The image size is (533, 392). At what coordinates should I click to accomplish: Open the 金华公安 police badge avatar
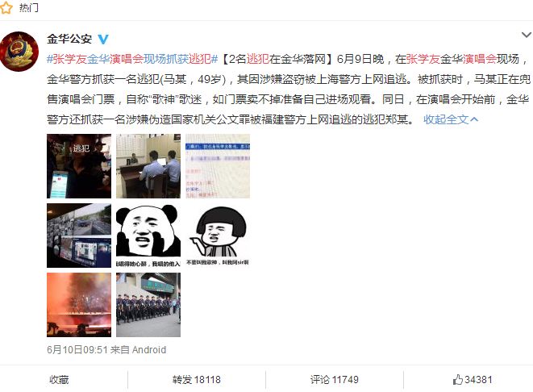pyautogui.click(x=19, y=52)
